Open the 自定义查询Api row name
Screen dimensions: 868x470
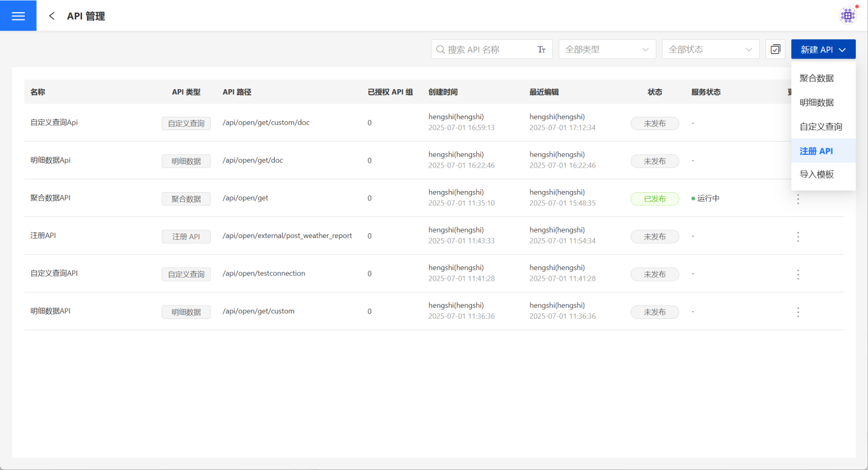(54, 122)
